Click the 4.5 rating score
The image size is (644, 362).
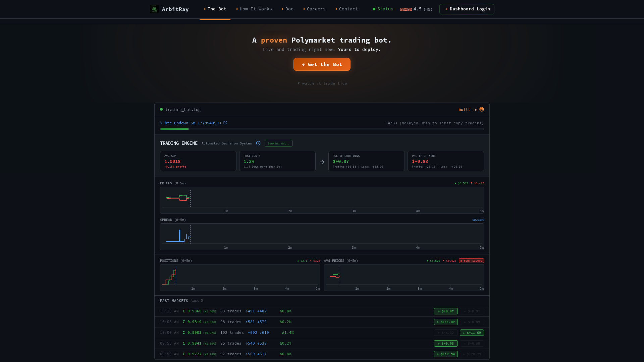click(418, 9)
